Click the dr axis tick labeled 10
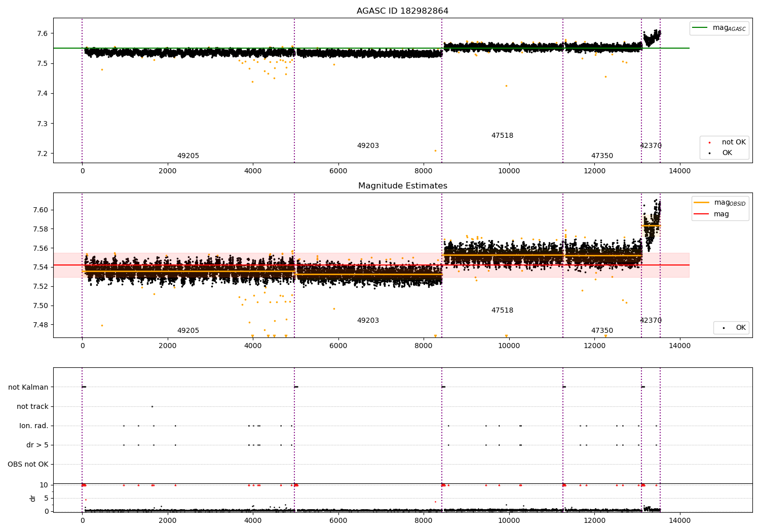Screen dimensions: 760x532 [x=44, y=485]
